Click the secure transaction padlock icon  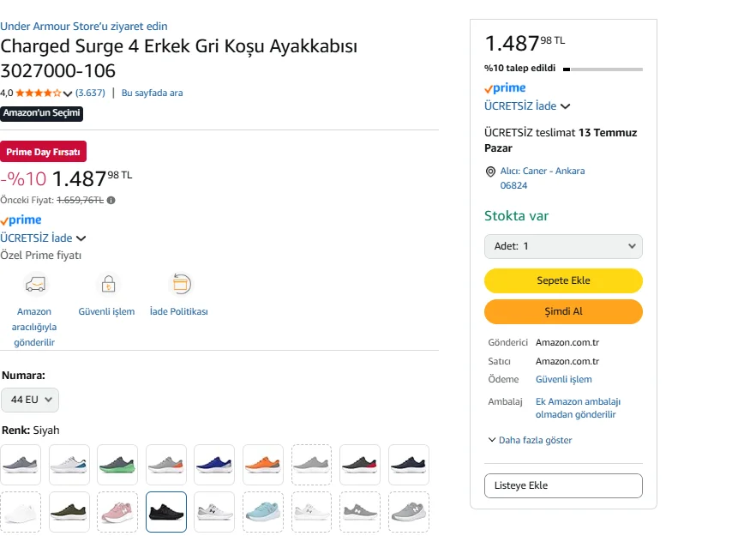(107, 284)
